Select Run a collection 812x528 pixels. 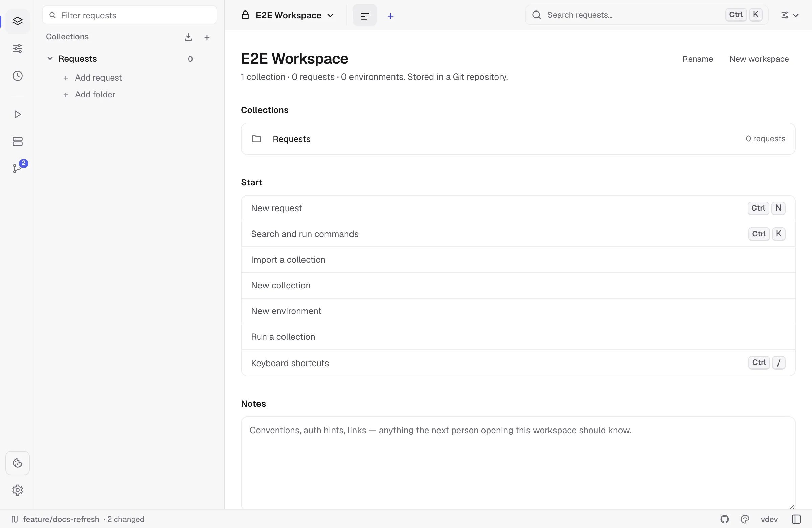point(518,337)
